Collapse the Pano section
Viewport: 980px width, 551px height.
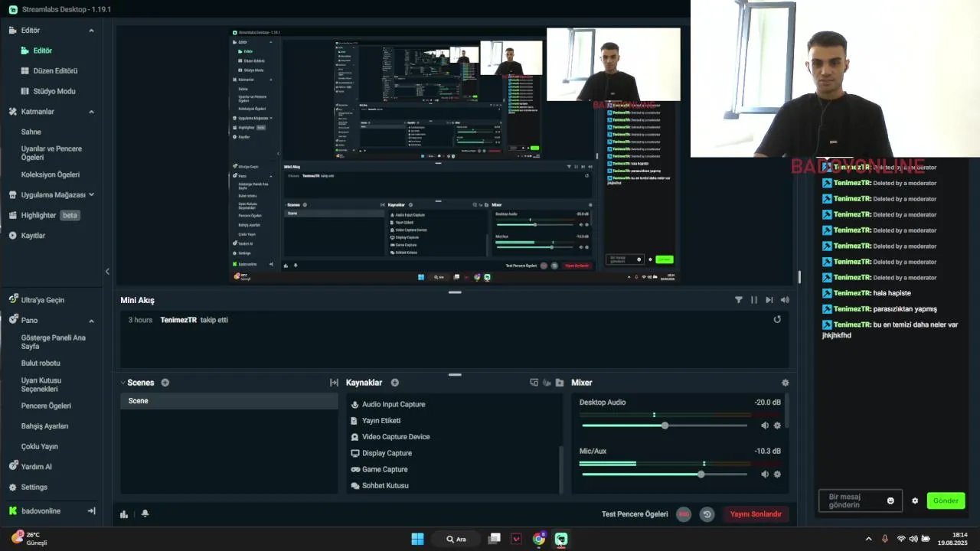tap(91, 321)
